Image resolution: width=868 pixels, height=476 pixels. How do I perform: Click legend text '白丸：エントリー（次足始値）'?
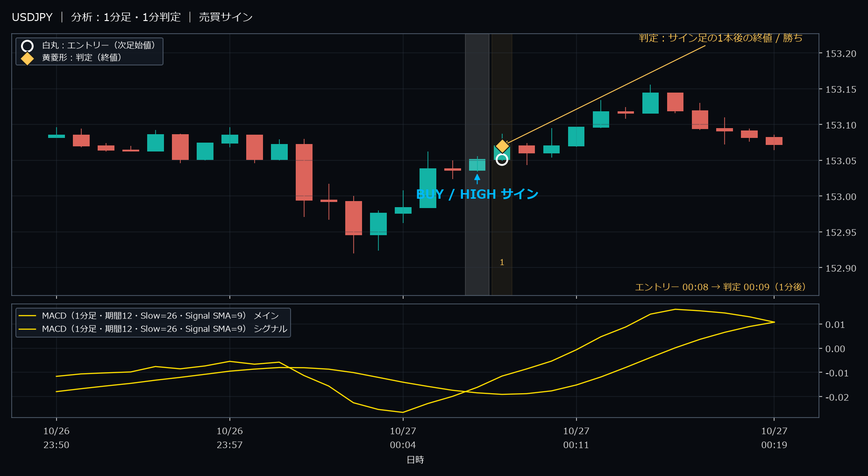[99, 45]
